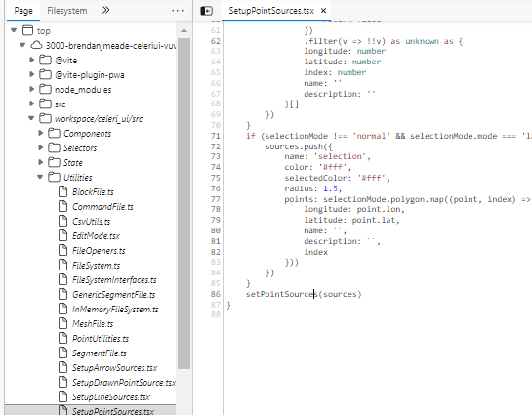
Task: Open FileOpeners.ts file
Action: (99, 250)
